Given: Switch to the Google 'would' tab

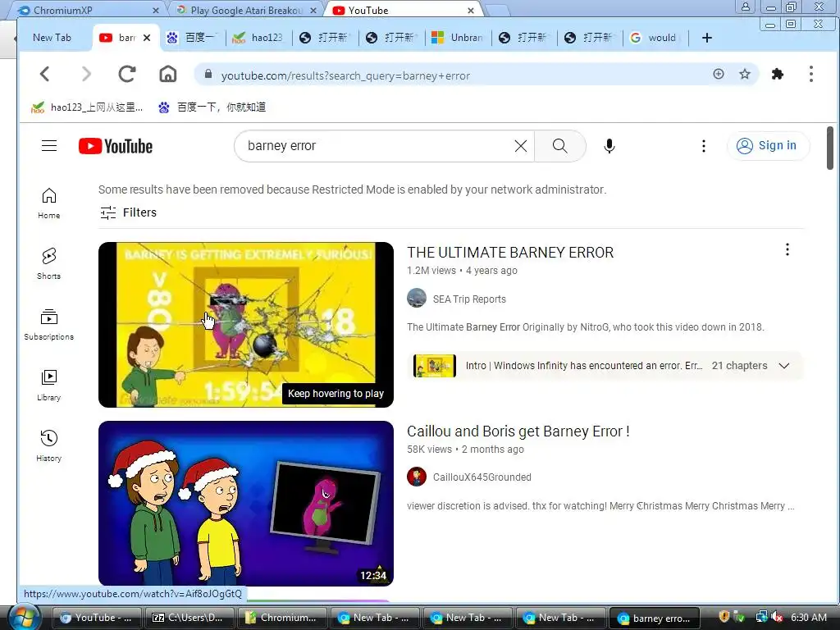Looking at the screenshot, I should pos(655,38).
